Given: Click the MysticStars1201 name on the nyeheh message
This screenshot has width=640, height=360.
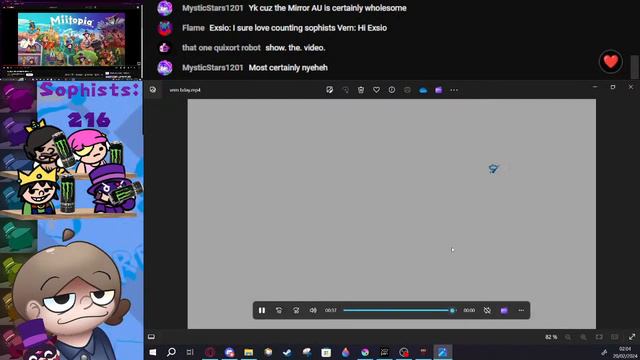Looking at the screenshot, I should pyautogui.click(x=213, y=68).
